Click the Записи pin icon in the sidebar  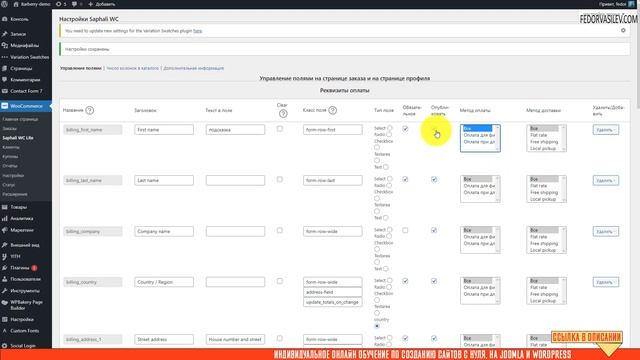pos(5,34)
